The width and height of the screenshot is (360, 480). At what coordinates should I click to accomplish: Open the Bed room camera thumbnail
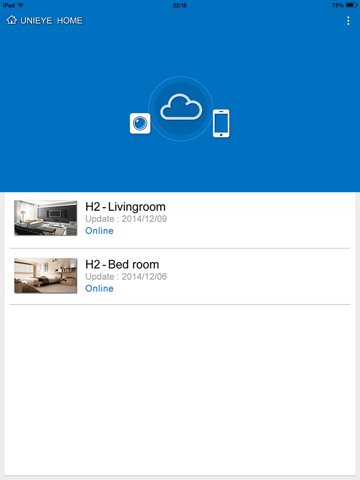(x=46, y=276)
